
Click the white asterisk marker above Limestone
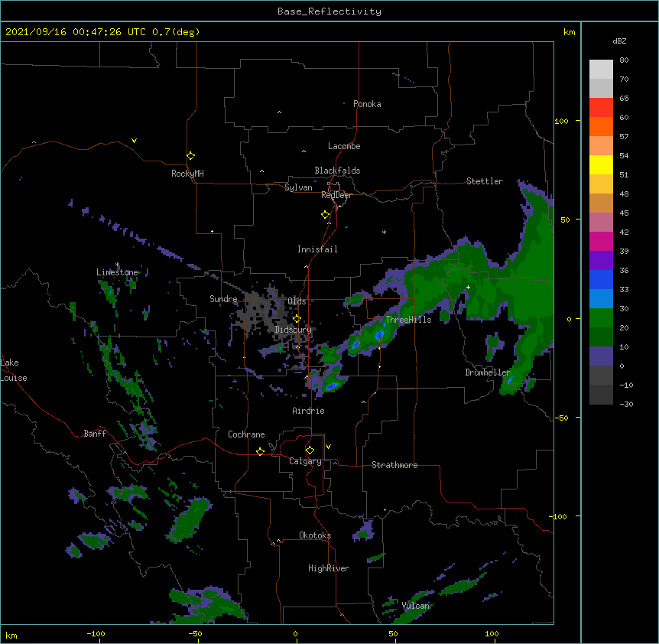click(118, 265)
